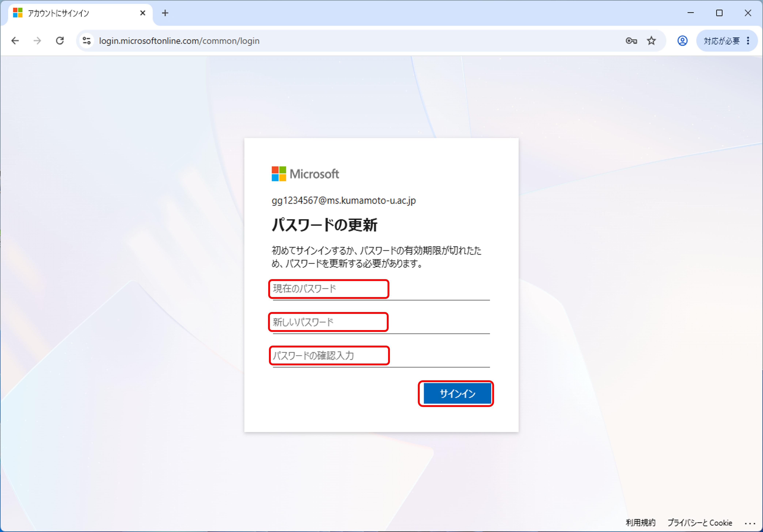Reload the page with the refresh icon
The width and height of the screenshot is (763, 532).
point(60,41)
